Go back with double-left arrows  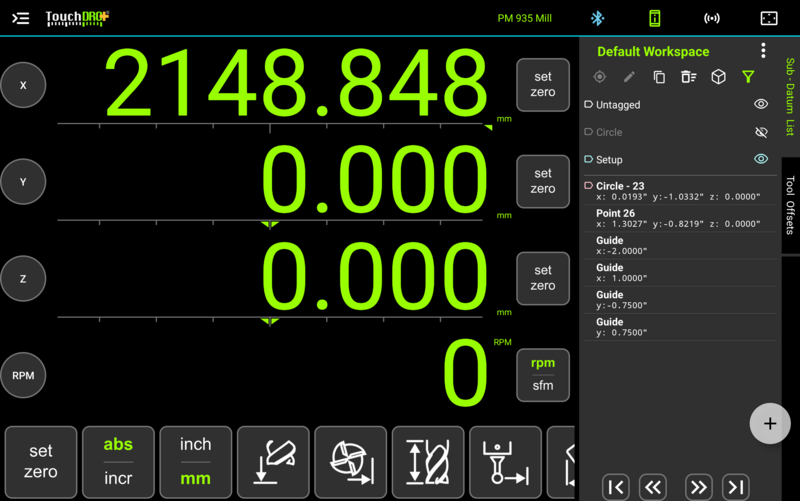[x=653, y=487]
